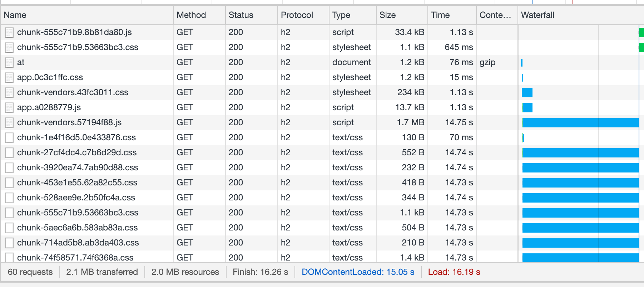Click '2.1 MB transferred' in the status bar
Viewport: 644px width, 287px height.
click(102, 272)
